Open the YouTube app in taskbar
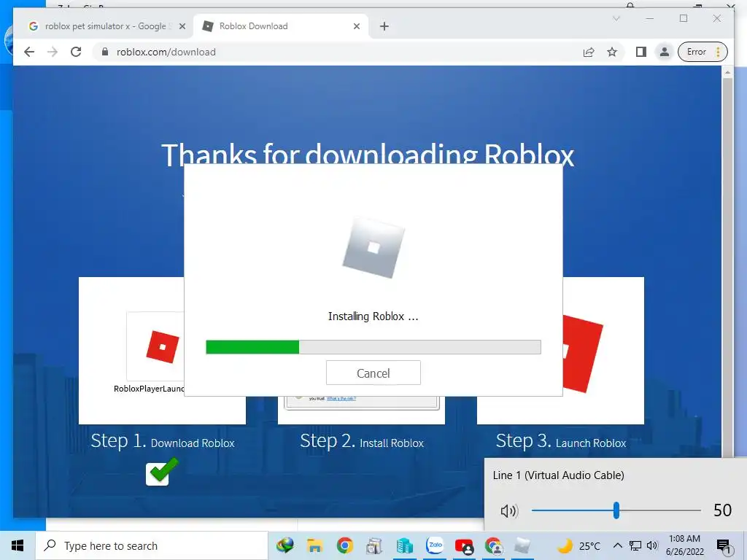The height and width of the screenshot is (560, 747). point(464,546)
